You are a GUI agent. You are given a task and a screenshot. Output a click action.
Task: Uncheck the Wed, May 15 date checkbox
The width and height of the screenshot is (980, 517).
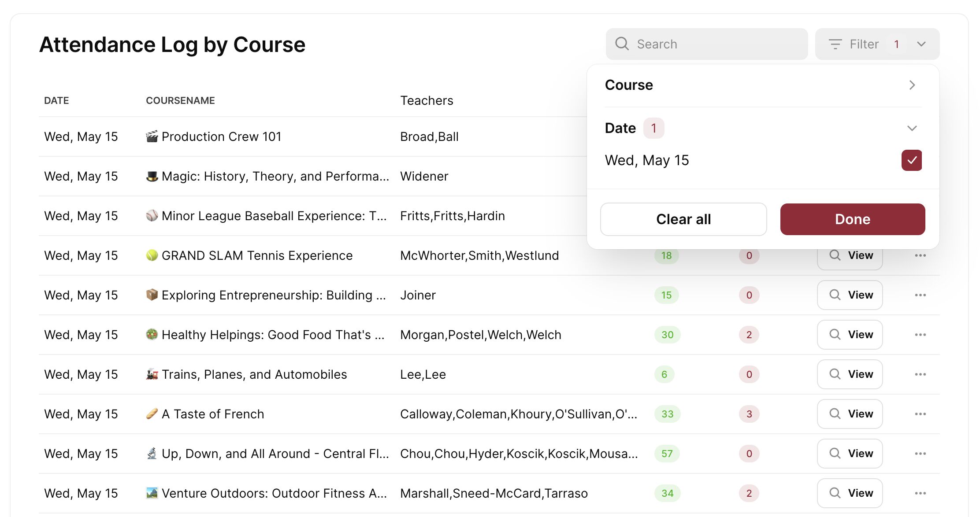pos(911,160)
